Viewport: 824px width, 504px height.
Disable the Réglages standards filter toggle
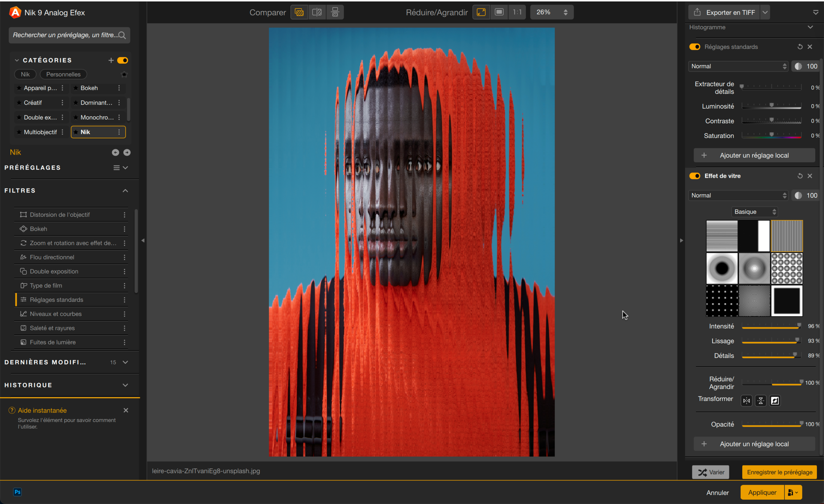(695, 47)
